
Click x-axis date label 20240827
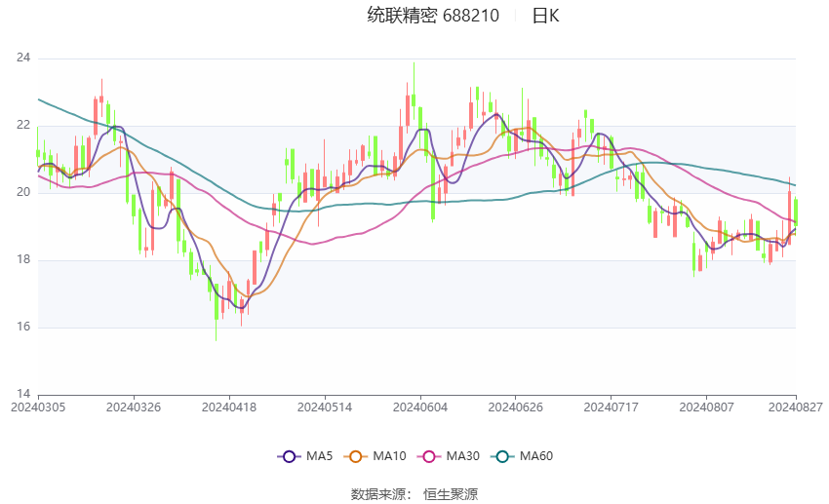point(796,407)
